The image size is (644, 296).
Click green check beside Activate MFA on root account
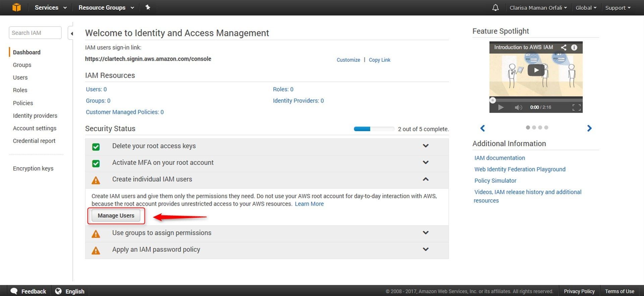[x=96, y=163]
